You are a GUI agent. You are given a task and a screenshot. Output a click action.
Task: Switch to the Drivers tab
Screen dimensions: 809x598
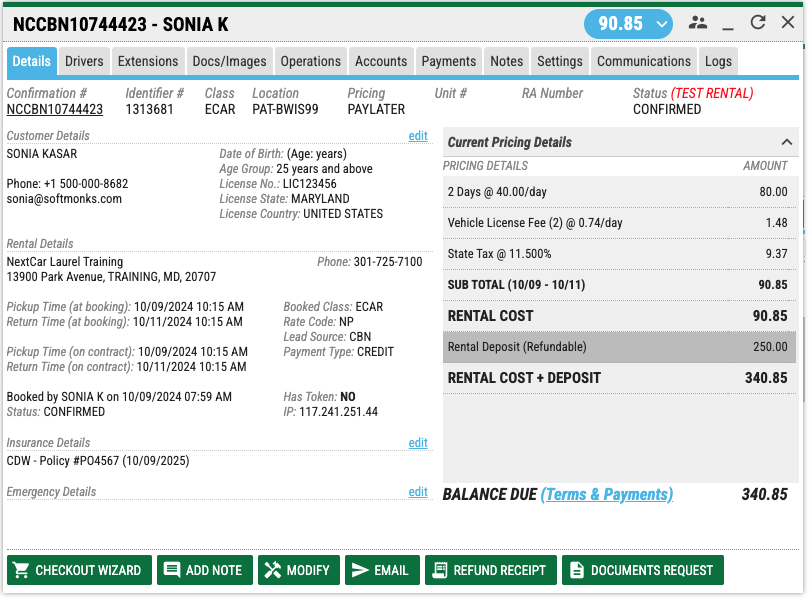[x=84, y=61]
